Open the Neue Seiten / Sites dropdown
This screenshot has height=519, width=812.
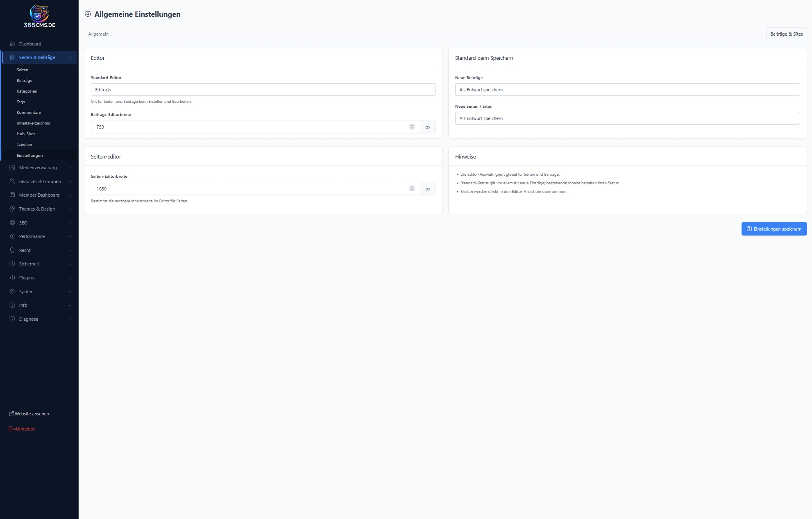627,118
